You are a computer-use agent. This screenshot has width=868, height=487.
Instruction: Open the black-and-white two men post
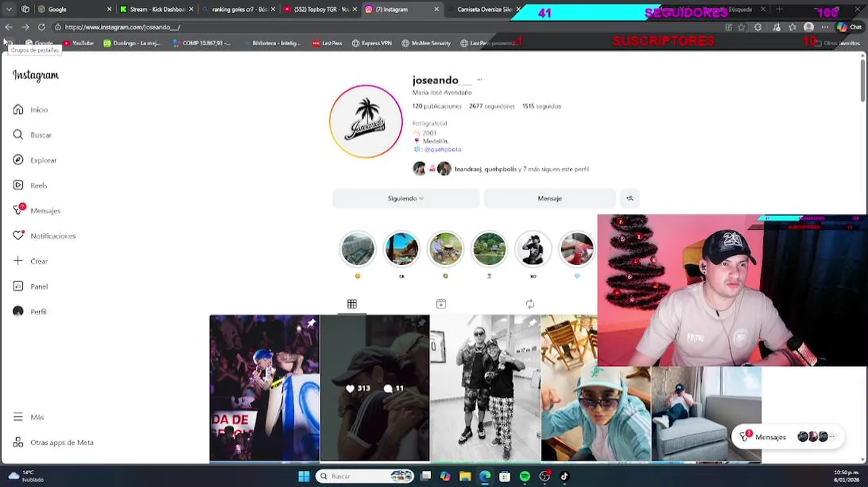click(x=485, y=388)
